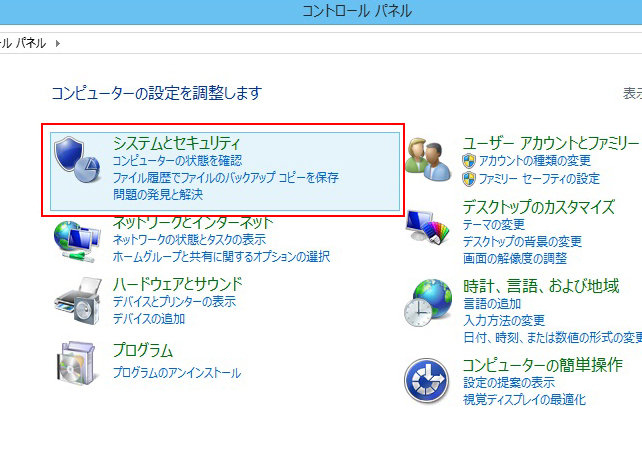Click the Desktop Customization monitor icon
The image size is (642, 468).
(x=430, y=231)
